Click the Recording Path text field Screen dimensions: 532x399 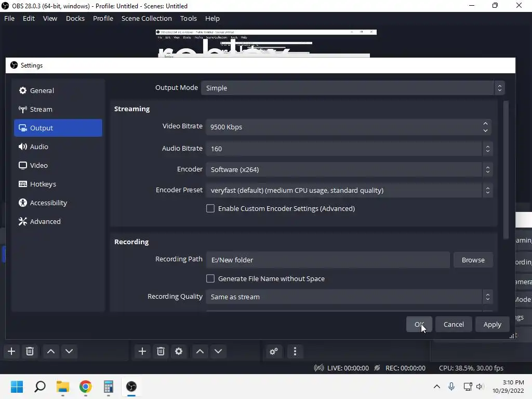328,260
